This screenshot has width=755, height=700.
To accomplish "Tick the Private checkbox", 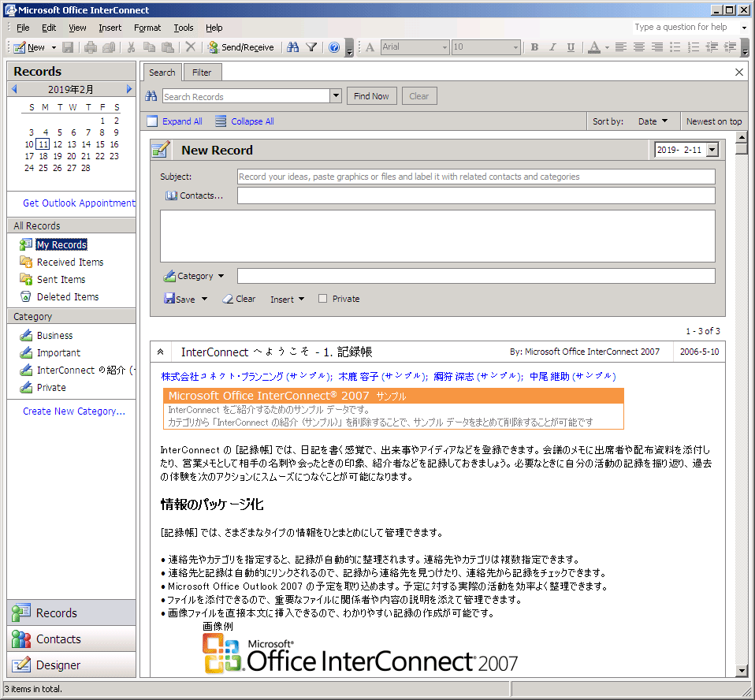I will 322,299.
